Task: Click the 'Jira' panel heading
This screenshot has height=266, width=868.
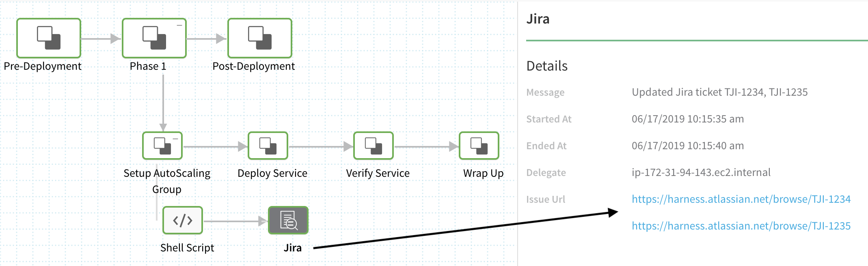Action: point(538,19)
